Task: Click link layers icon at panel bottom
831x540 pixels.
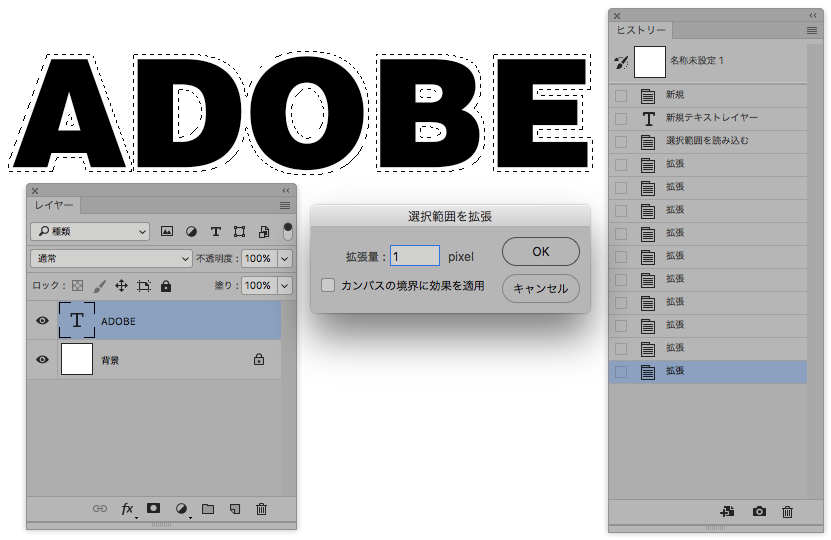Action: point(100,509)
